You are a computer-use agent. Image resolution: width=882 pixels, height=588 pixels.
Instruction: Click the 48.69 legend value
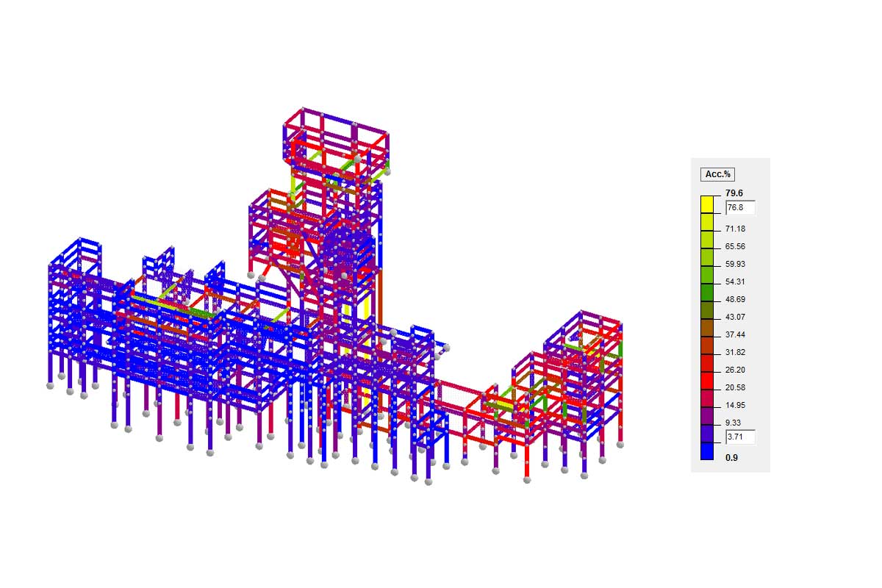click(x=735, y=299)
